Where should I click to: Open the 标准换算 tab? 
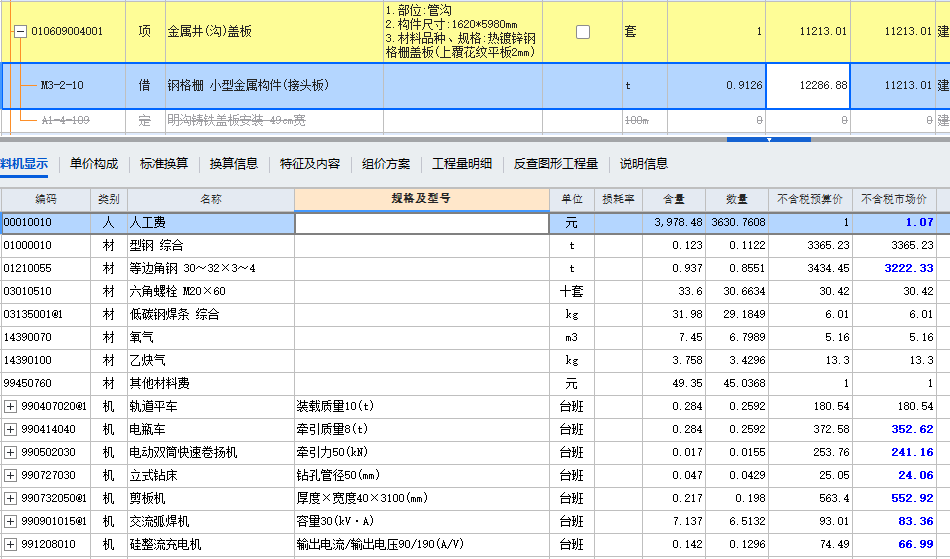(x=164, y=164)
